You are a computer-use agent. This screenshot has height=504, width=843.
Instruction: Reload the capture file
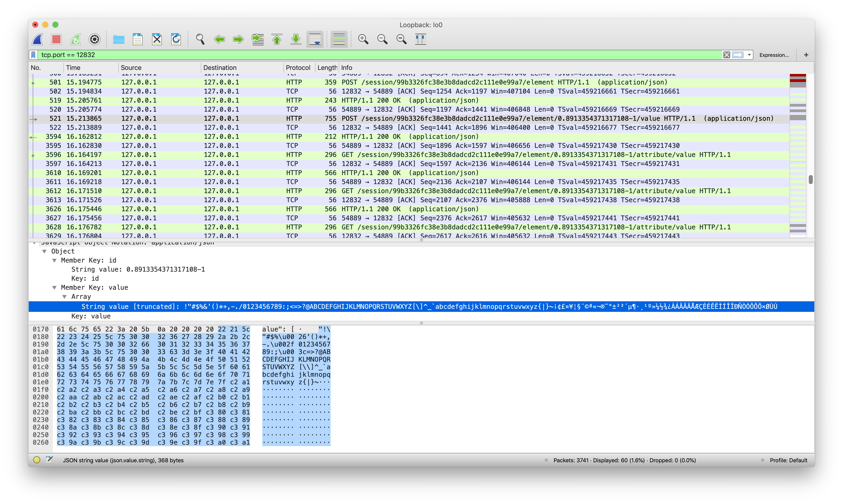pos(176,39)
